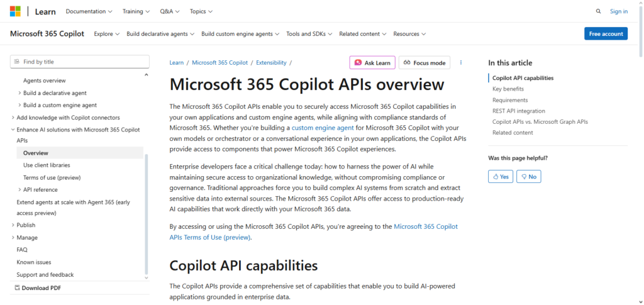This screenshot has width=644, height=305.
Task: Open Extend agents at scale with Agent 365
Action: 74,208
